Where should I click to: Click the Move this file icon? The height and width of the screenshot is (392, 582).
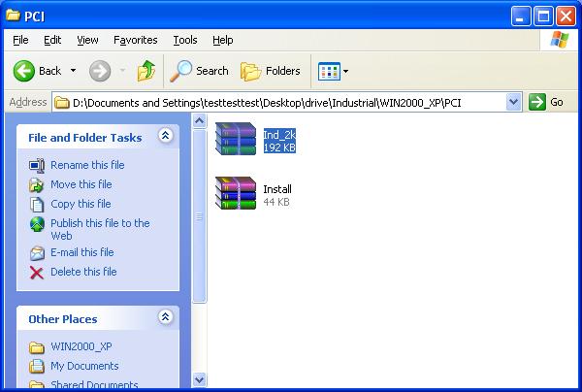coord(37,185)
